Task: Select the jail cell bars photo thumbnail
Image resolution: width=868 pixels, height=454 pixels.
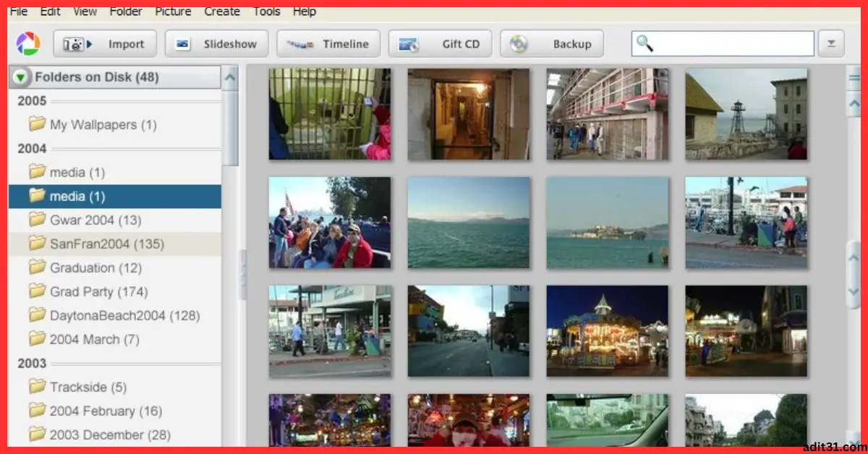Action: [x=330, y=114]
